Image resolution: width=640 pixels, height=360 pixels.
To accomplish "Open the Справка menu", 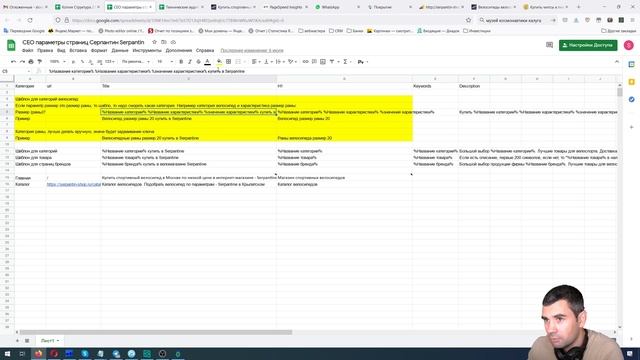I will [x=205, y=51].
